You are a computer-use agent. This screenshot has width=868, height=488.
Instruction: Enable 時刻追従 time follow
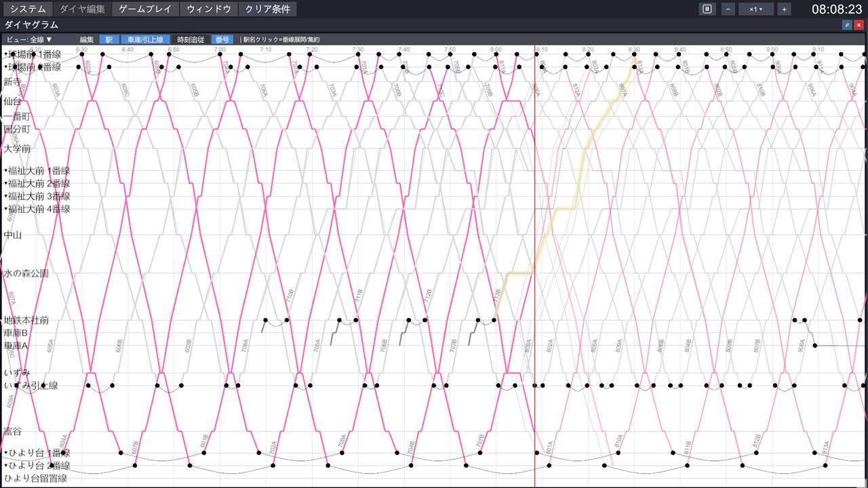coord(191,39)
